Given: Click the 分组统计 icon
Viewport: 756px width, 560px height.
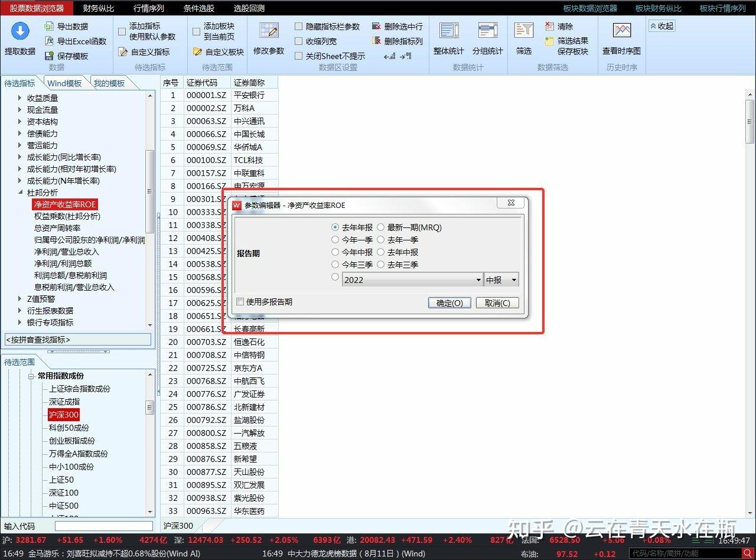Looking at the screenshot, I should pos(488,31).
